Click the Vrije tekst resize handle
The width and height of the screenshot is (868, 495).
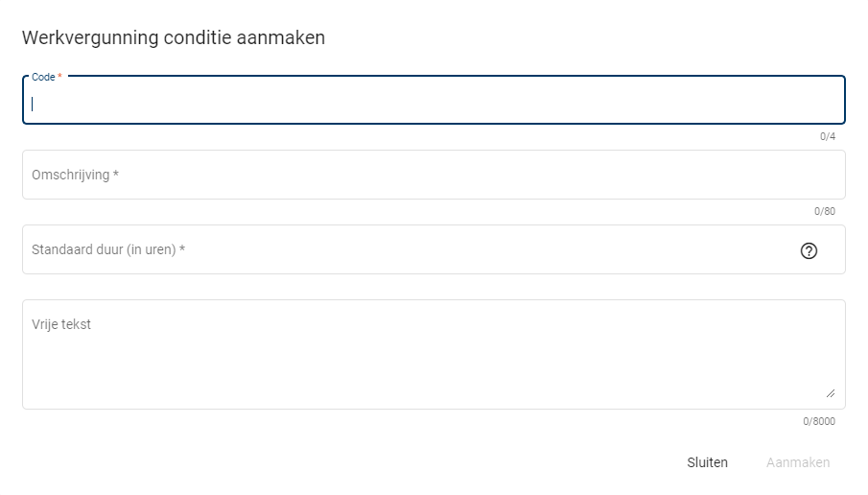point(830,392)
